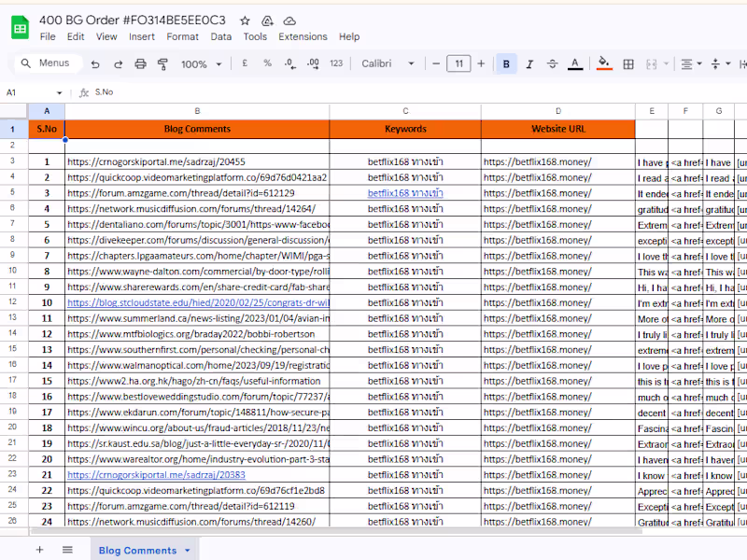747x560 pixels.
Task: Click the move-to-folder icon
Action: click(267, 21)
